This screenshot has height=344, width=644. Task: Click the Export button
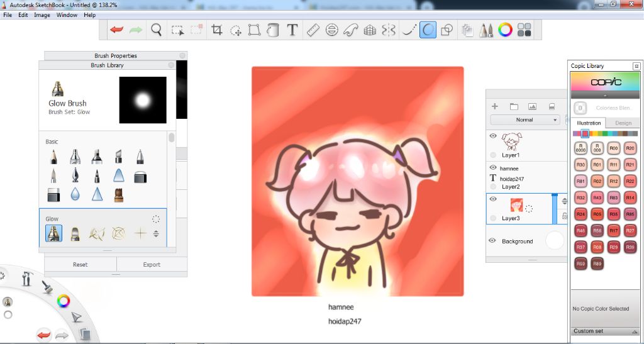click(152, 264)
